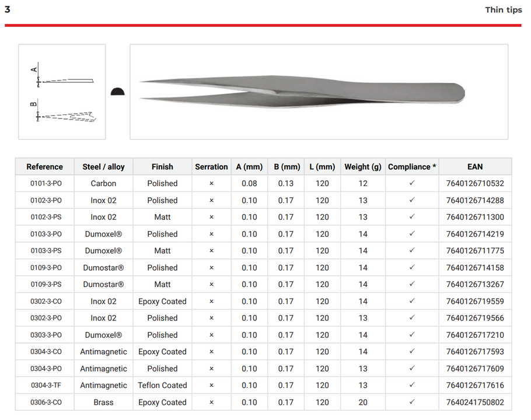This screenshot has width=531, height=420.
Task: Click the 'Finish' column header
Action: [163, 167]
